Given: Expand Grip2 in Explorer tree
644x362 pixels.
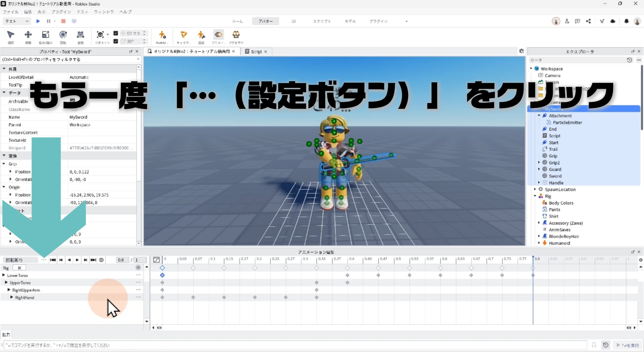Looking at the screenshot, I should pyautogui.click(x=539, y=163).
